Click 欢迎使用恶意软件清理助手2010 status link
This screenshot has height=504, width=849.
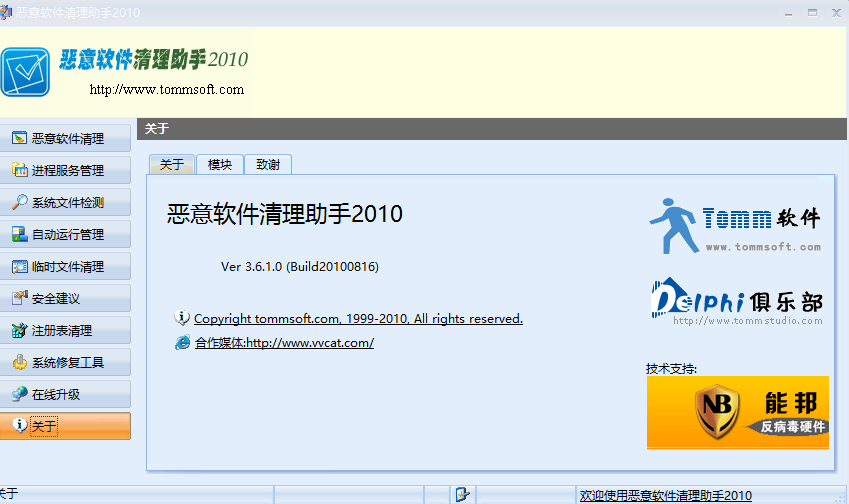(665, 495)
